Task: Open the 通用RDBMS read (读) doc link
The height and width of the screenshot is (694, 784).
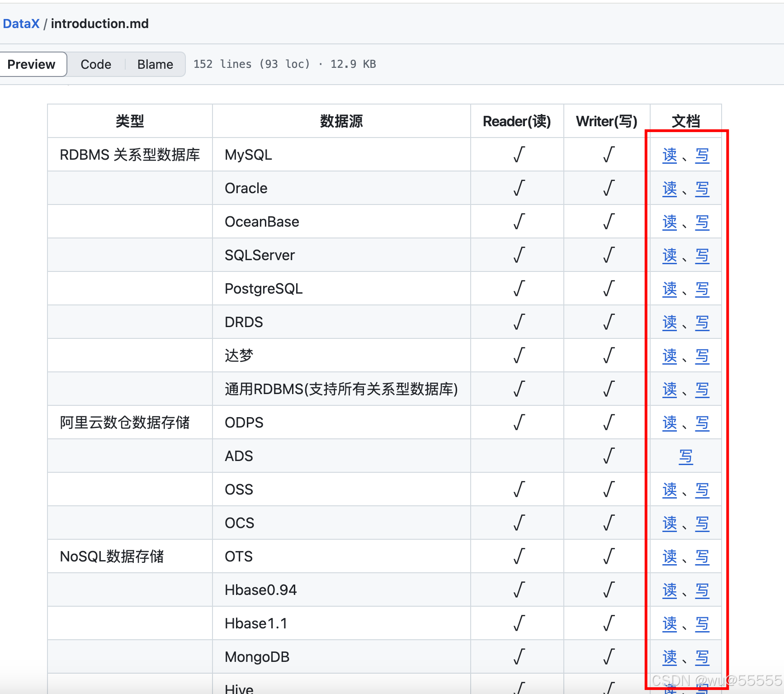Action: (x=670, y=390)
